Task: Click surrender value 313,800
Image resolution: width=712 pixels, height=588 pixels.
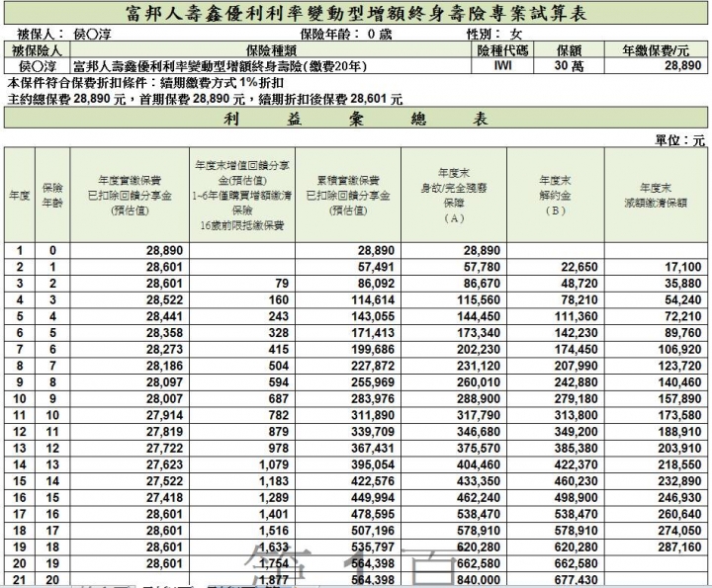Action: tap(576, 415)
